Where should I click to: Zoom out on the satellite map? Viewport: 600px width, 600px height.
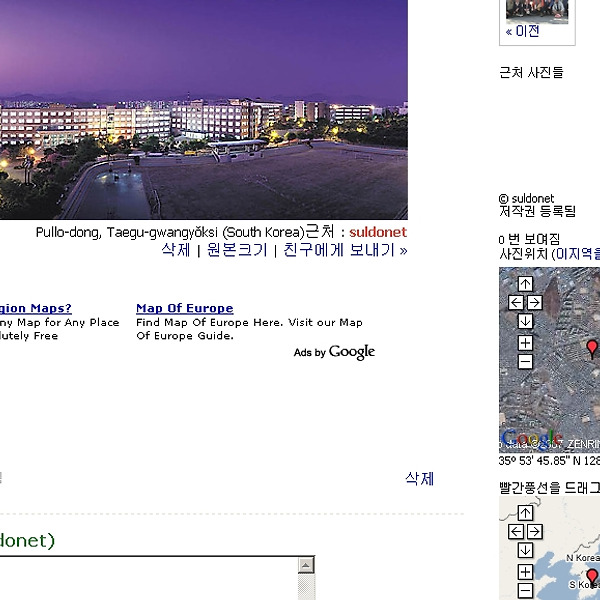coord(525,361)
